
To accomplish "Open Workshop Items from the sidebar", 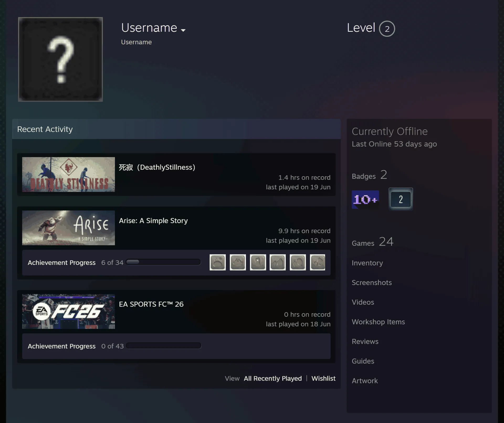I will 378,322.
